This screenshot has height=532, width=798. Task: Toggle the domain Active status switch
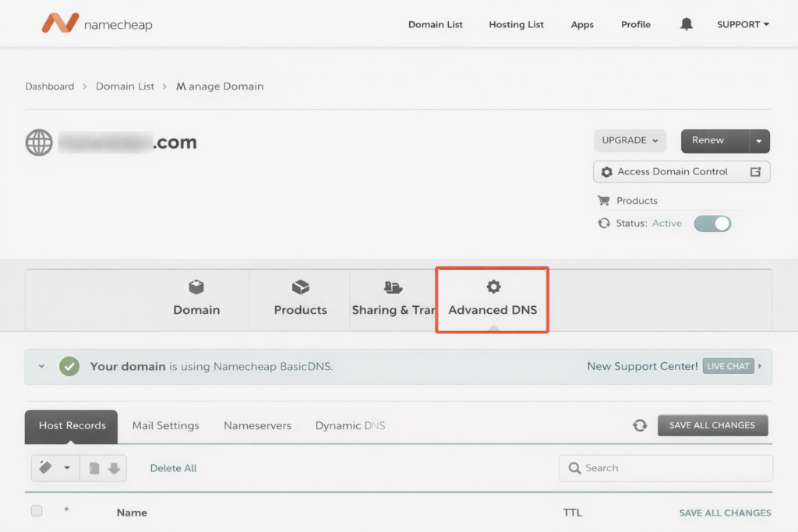[711, 223]
